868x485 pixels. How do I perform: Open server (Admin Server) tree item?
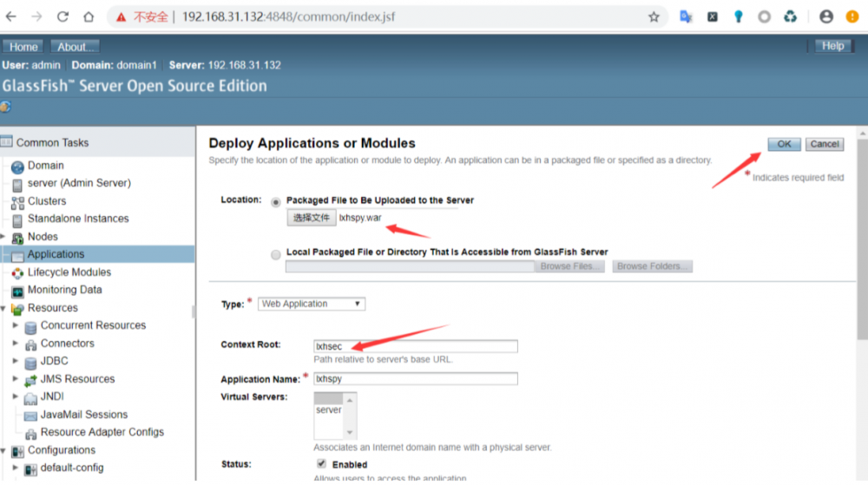pyautogui.click(x=79, y=183)
